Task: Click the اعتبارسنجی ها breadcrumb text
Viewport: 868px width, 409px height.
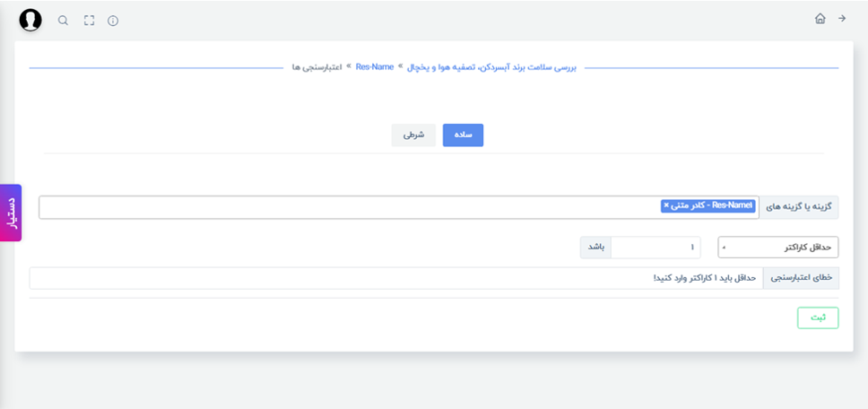Action: [318, 67]
